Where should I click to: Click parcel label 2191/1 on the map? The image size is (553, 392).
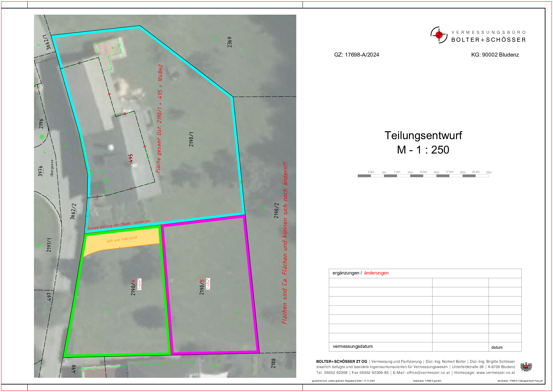click(49, 245)
